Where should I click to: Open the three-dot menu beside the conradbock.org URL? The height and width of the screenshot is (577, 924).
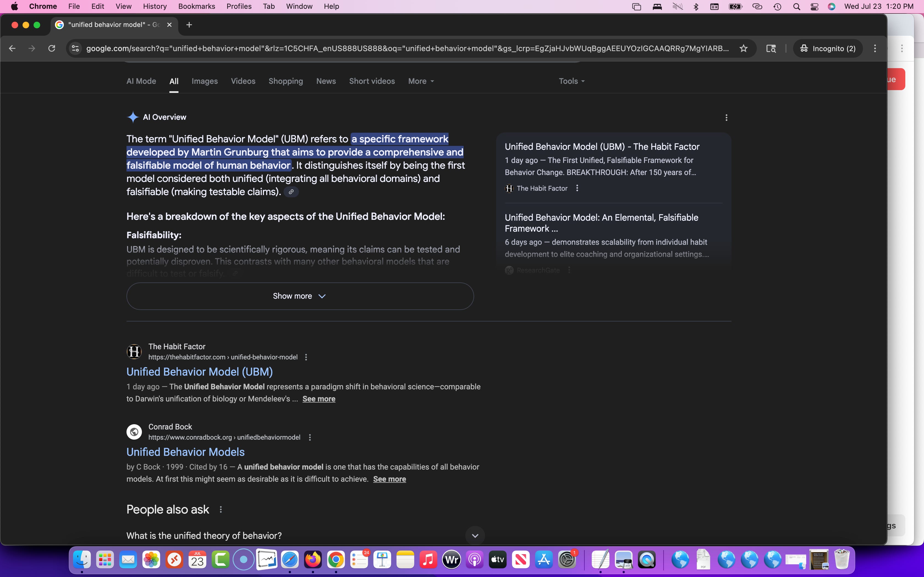(x=310, y=437)
